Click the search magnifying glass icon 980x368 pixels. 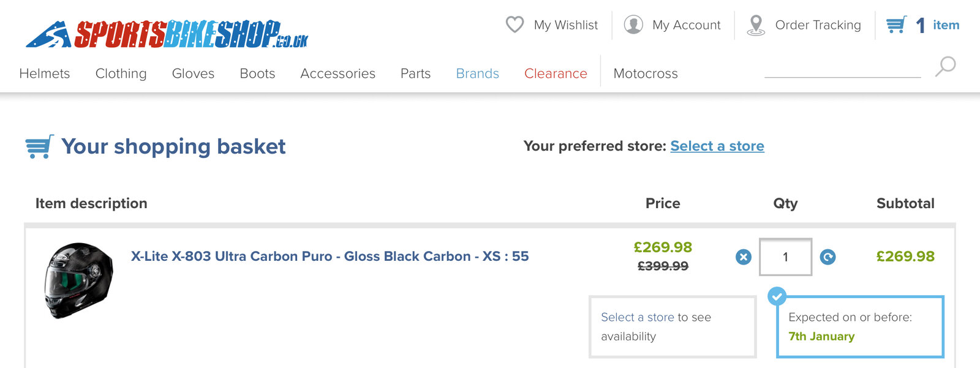[x=945, y=66]
